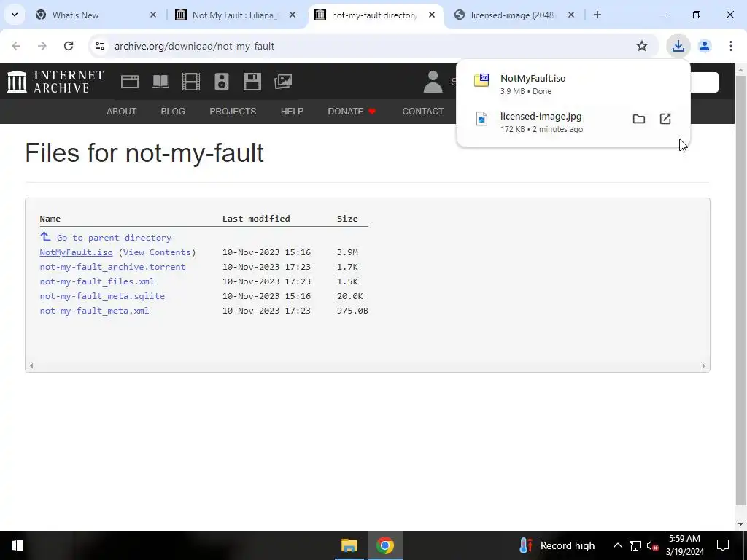Bookmark this page with the star icon
The width and height of the screenshot is (747, 560).
[x=642, y=46]
